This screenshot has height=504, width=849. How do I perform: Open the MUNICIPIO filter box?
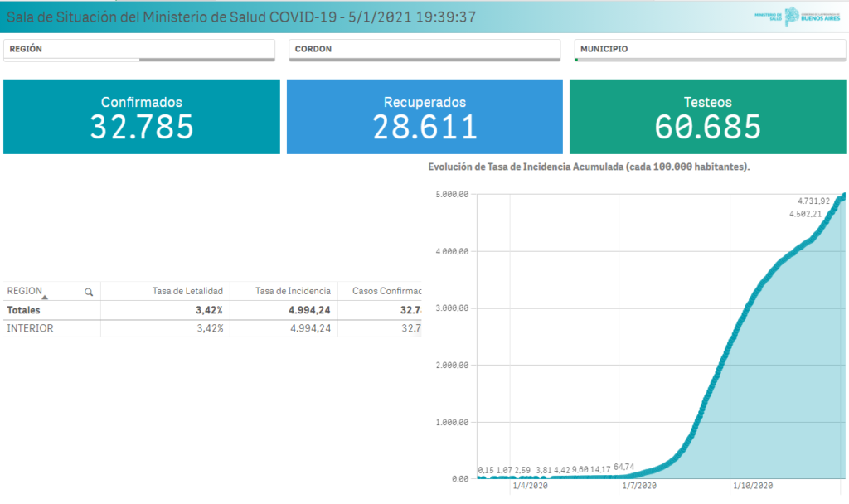click(x=710, y=49)
